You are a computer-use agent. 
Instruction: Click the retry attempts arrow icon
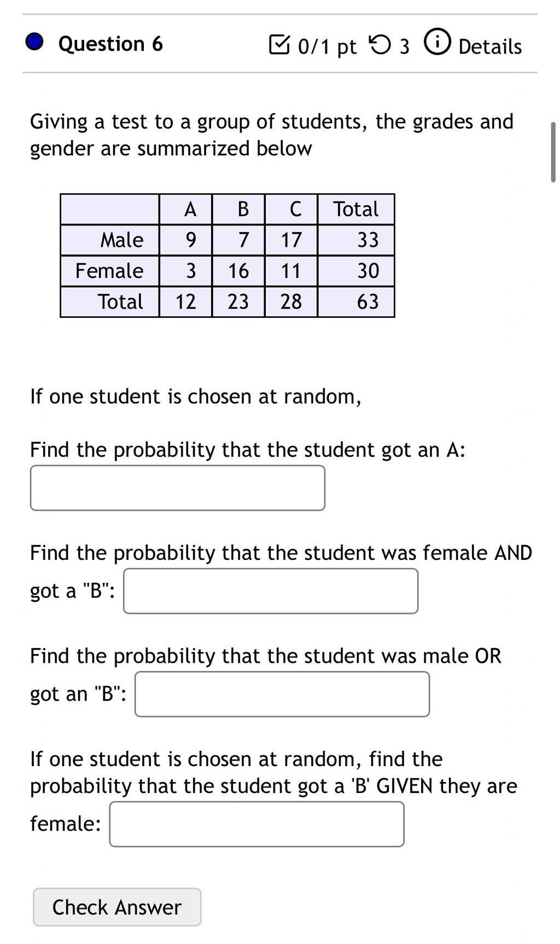381,45
